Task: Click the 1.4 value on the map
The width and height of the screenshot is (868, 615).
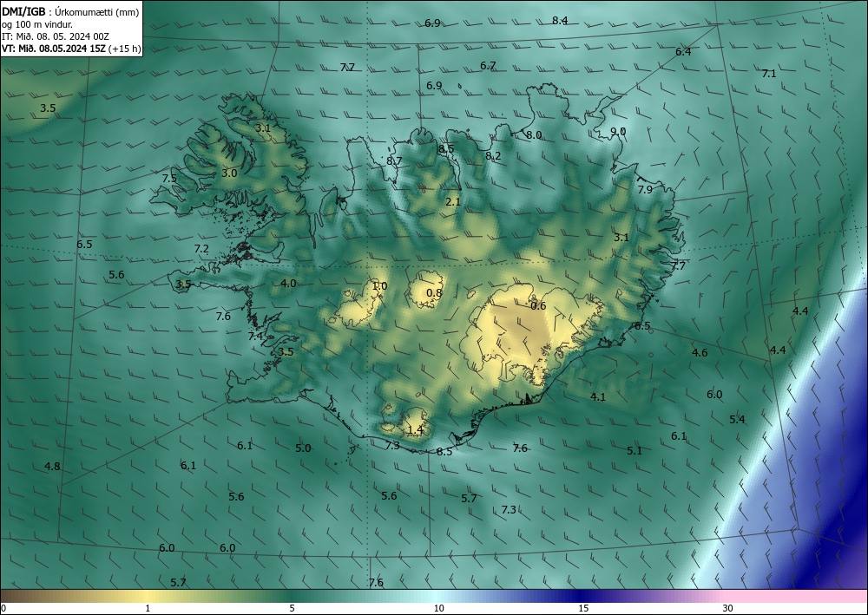Action: point(415,429)
